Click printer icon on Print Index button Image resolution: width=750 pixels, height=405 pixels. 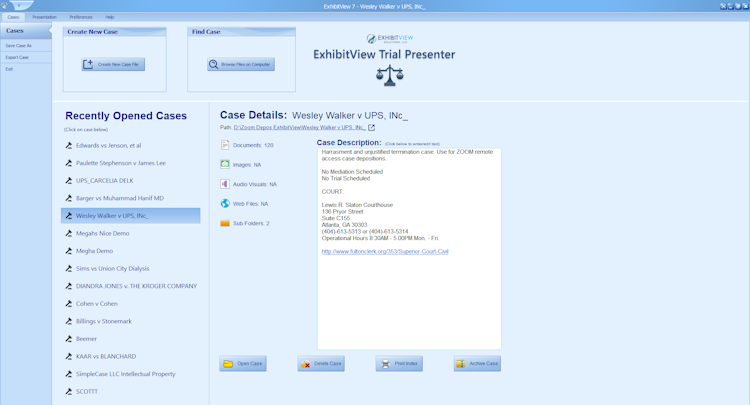pos(385,364)
